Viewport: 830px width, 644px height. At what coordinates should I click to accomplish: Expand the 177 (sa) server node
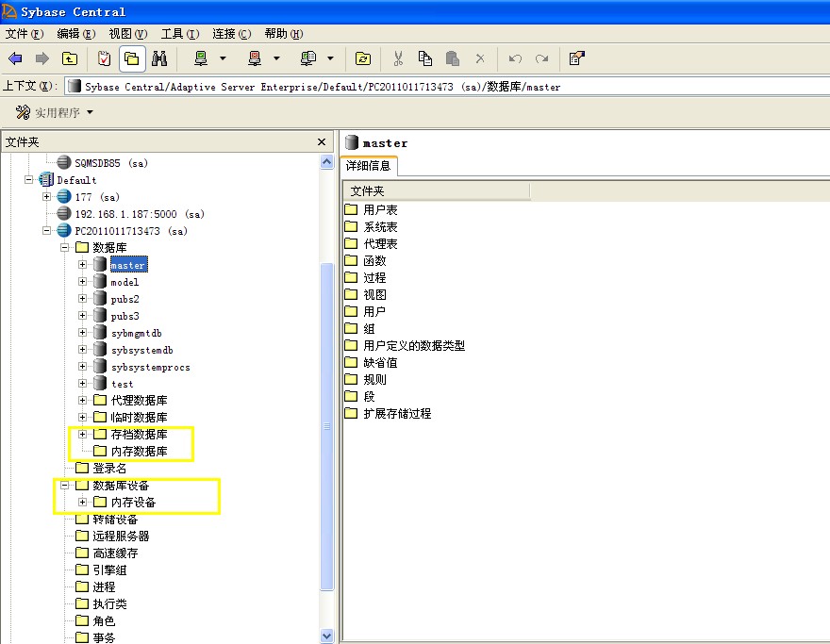tap(46, 197)
